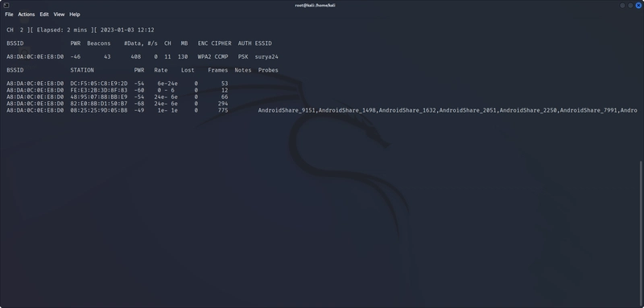
Task: Click the terminal icon in title bar
Action: click(6, 6)
